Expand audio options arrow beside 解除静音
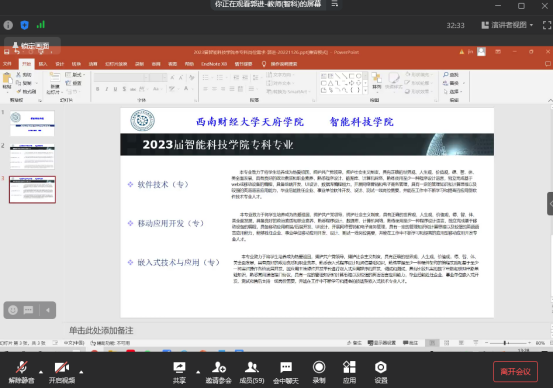The height and width of the screenshot is (388, 554). click(41, 372)
